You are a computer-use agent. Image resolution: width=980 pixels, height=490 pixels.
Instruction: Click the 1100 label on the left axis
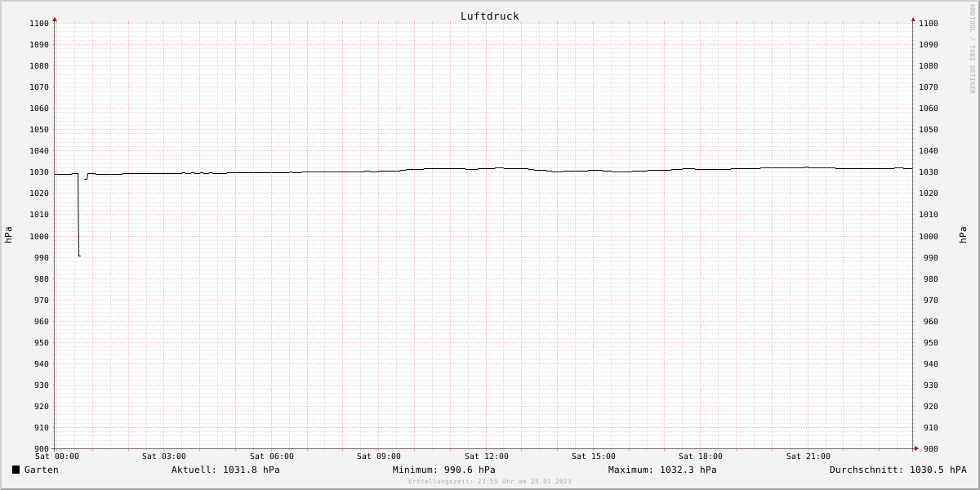coord(39,24)
